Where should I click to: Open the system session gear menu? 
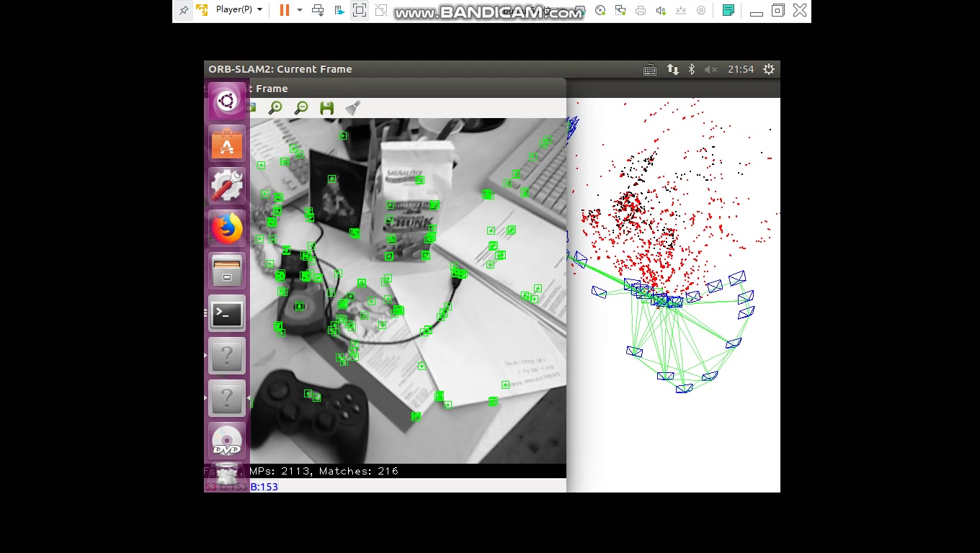[x=769, y=69]
